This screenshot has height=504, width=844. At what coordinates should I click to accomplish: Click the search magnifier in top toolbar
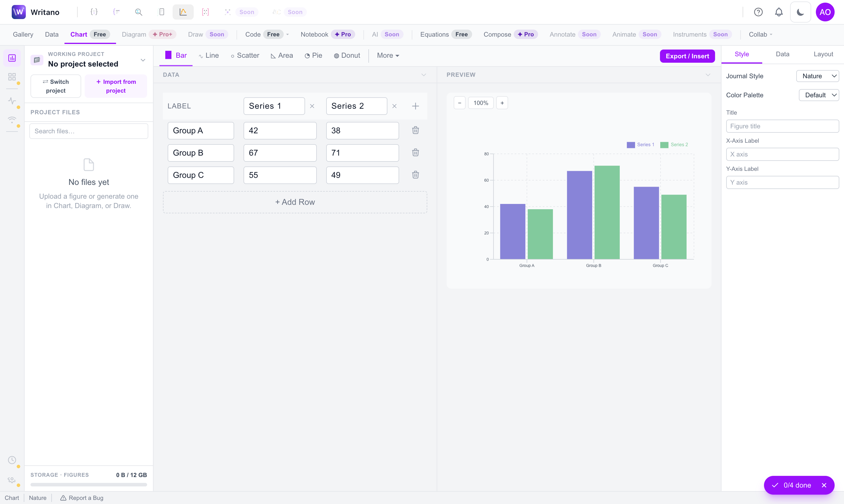[139, 12]
